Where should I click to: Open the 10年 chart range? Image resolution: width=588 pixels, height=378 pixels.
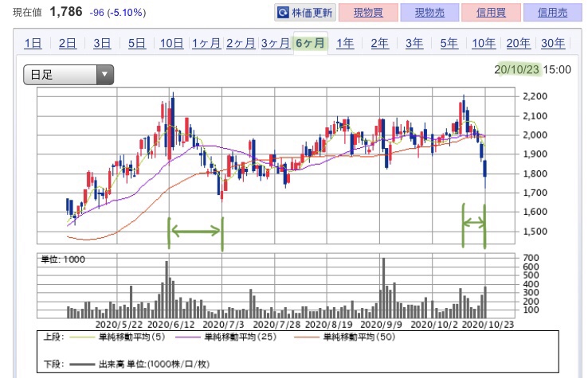pos(484,44)
